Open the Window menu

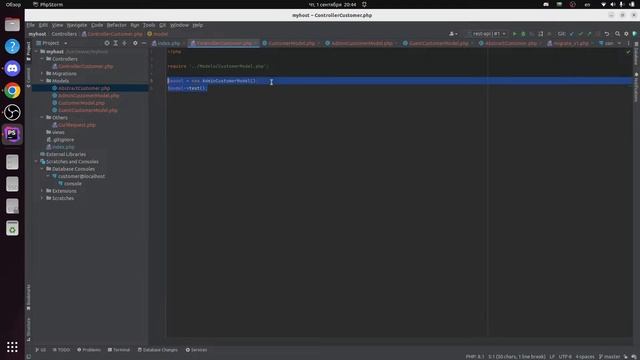[179, 25]
